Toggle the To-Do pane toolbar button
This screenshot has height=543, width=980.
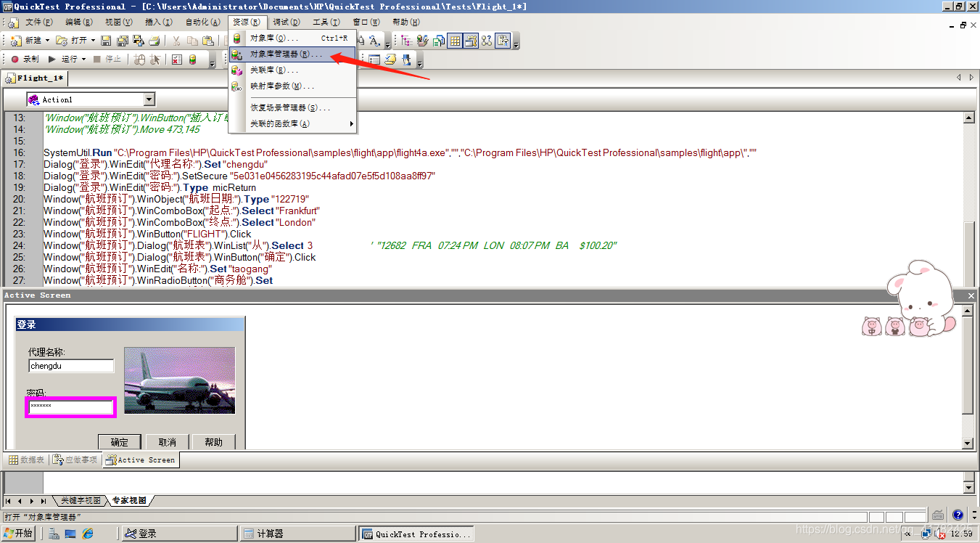point(503,41)
